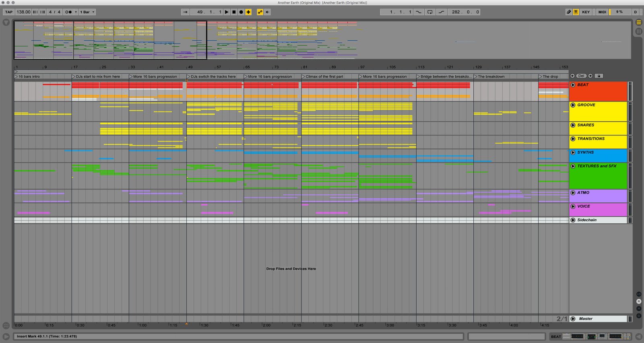Image resolution: width=644 pixels, height=343 pixels.
Task: Unfold the TEXTURES and SFX track
Action: (x=573, y=166)
